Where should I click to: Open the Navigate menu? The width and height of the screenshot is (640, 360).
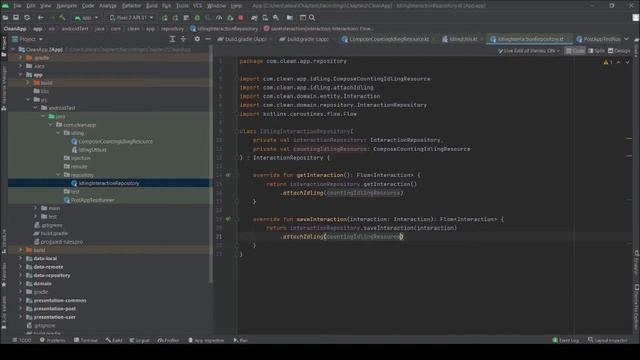(67, 6)
